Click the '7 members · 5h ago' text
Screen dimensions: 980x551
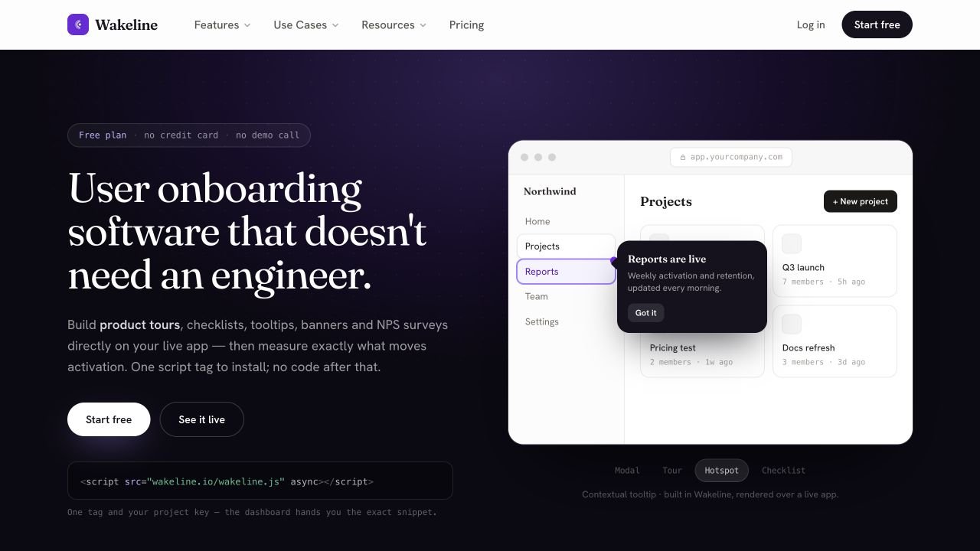824,282
